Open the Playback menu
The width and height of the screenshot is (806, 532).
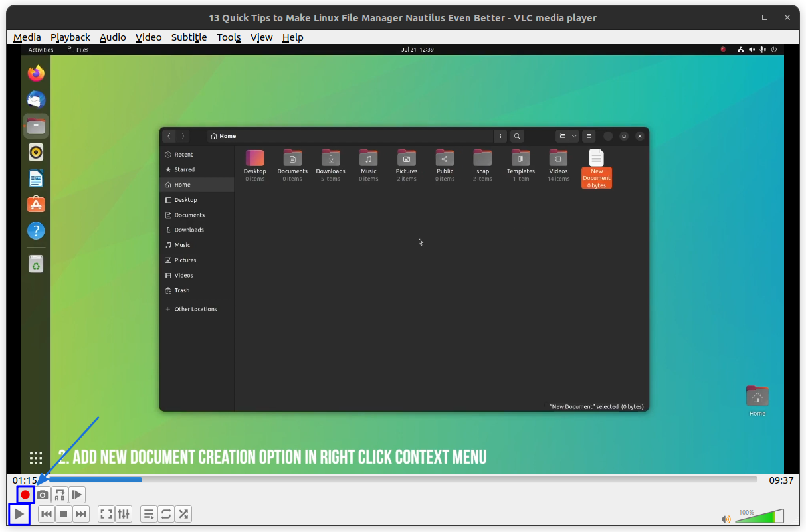[70, 37]
